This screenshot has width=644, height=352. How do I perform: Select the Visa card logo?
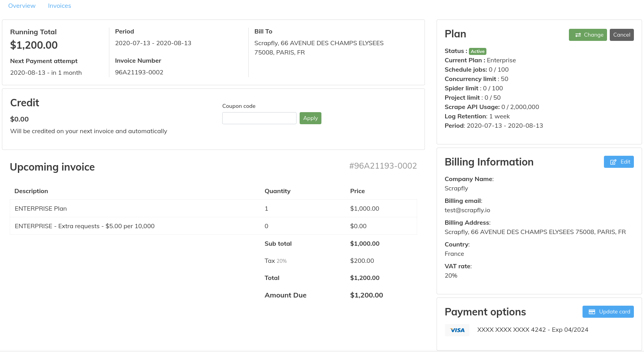point(457,330)
